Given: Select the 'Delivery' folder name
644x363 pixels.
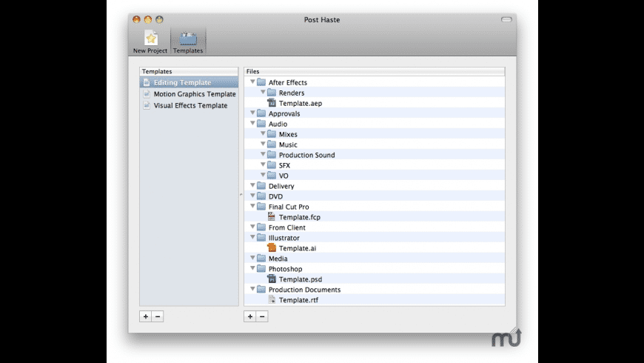Looking at the screenshot, I should [x=281, y=186].
